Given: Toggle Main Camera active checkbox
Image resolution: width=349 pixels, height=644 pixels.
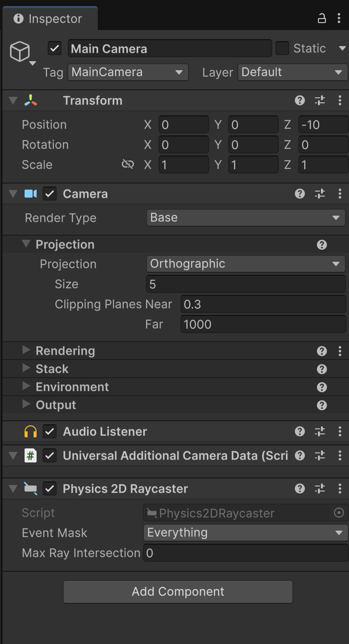Looking at the screenshot, I should [54, 49].
